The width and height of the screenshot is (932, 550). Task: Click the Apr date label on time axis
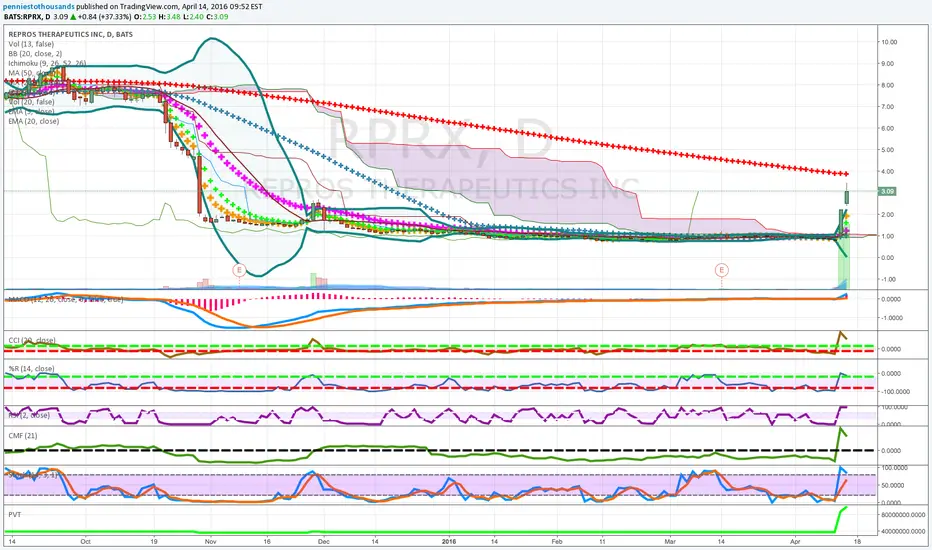796,542
